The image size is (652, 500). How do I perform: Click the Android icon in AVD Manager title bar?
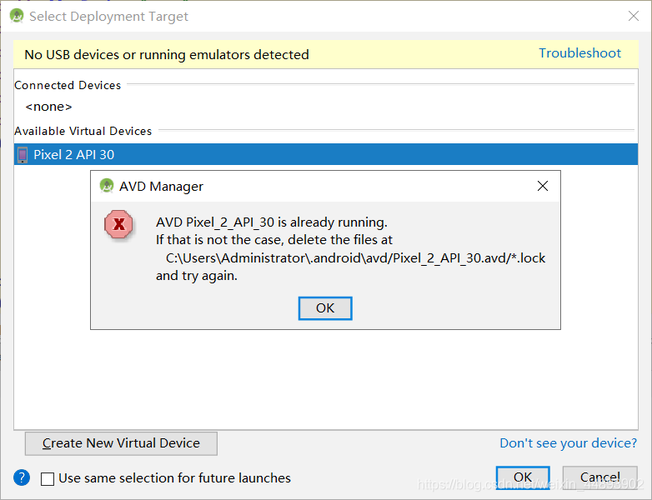coord(106,186)
